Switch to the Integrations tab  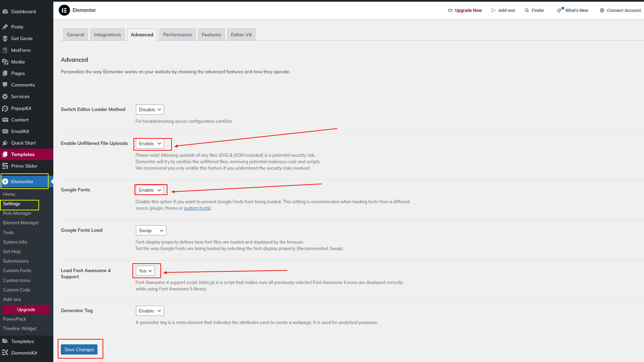point(107,35)
